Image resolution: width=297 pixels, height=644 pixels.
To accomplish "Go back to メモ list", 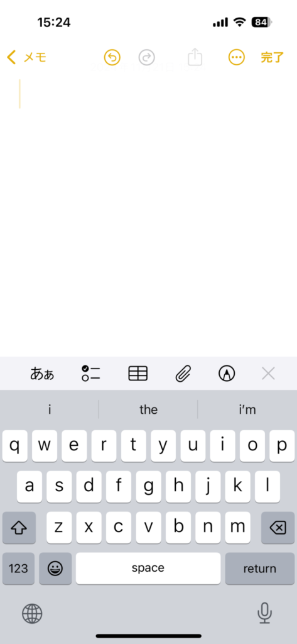I will click(x=26, y=57).
